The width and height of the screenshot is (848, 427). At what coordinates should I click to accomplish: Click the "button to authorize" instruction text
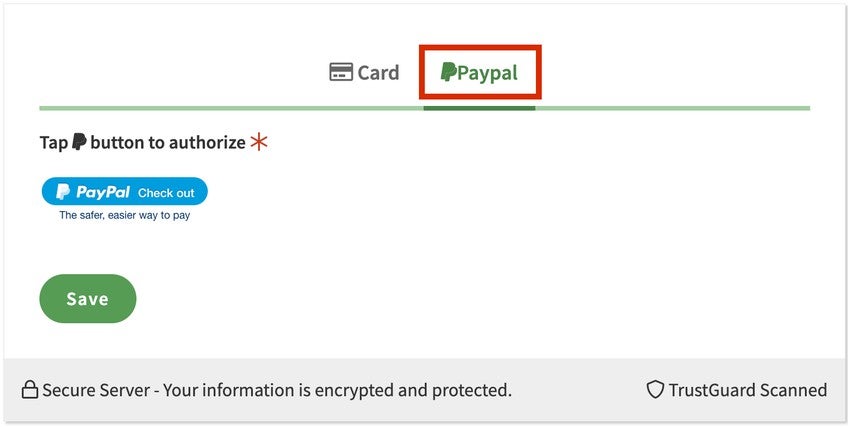click(x=167, y=142)
